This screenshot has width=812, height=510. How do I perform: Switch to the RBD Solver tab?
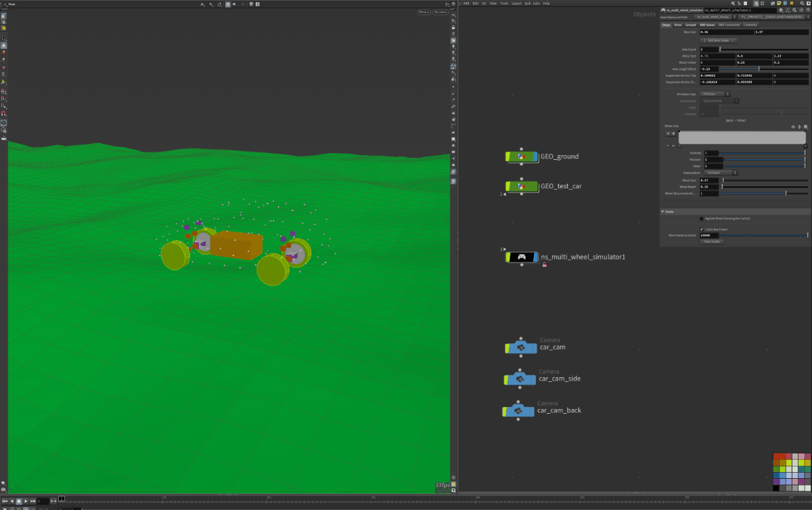[x=707, y=25]
